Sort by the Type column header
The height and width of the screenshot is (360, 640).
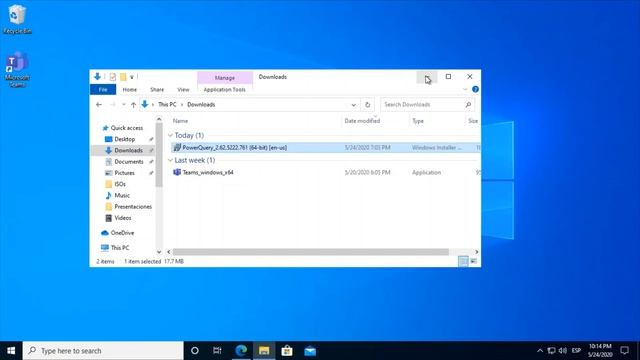click(418, 121)
